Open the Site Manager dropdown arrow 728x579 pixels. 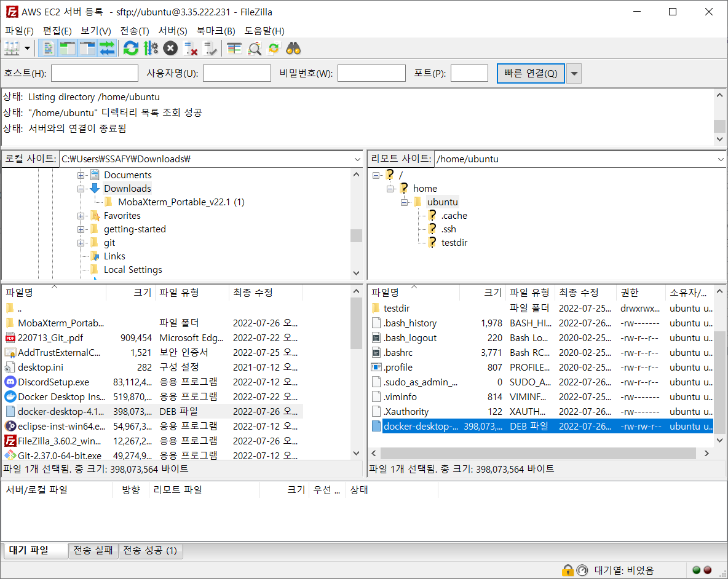(26, 48)
